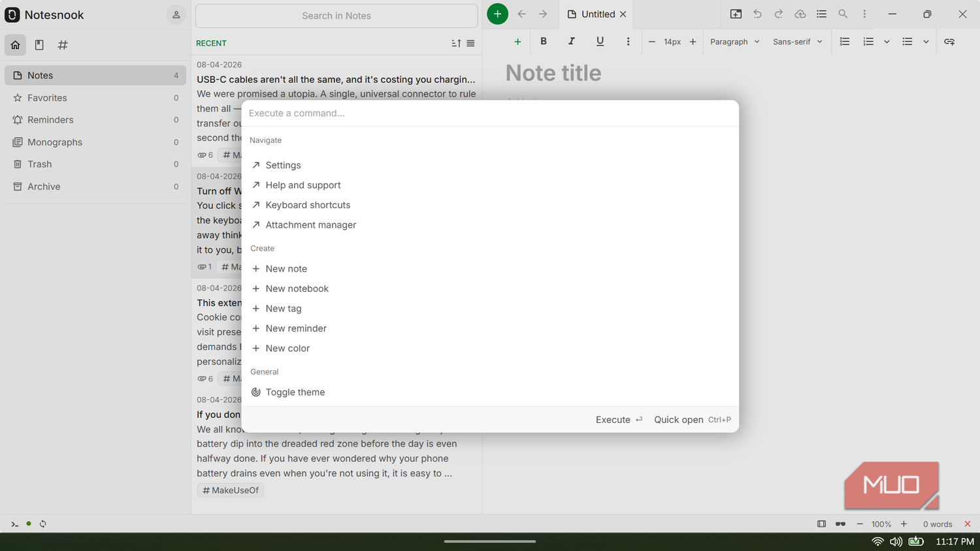Click the Execute button

(619, 420)
